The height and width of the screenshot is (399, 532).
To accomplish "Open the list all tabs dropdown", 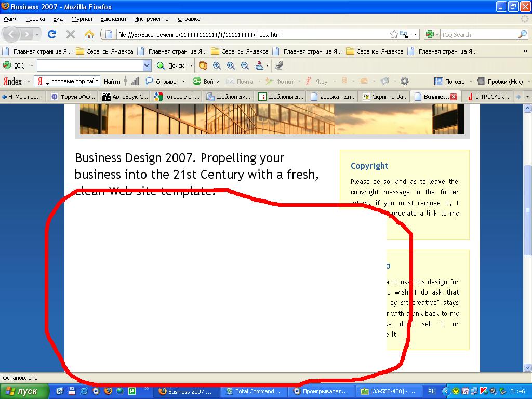I will (527, 97).
